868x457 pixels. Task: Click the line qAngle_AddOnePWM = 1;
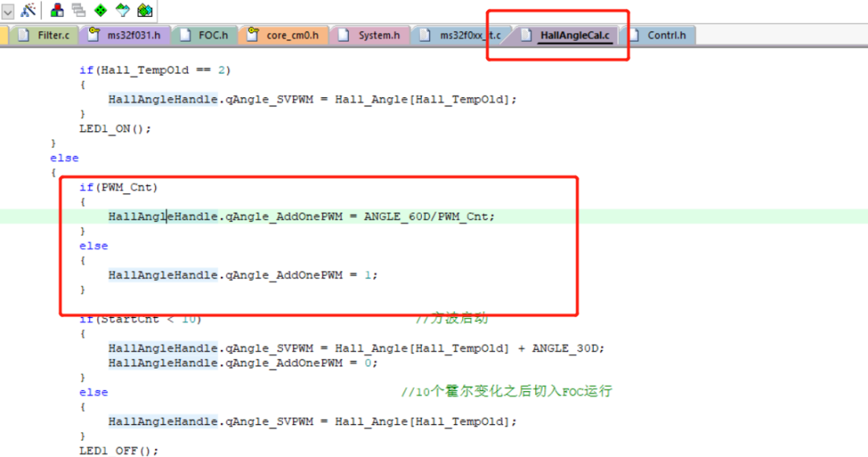click(243, 275)
